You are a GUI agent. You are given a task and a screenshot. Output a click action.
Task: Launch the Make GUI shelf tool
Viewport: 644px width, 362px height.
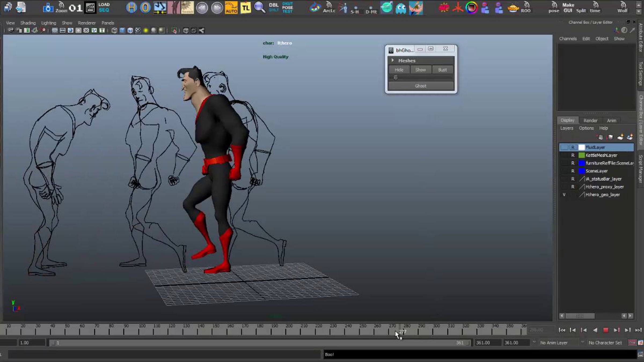pyautogui.click(x=568, y=8)
